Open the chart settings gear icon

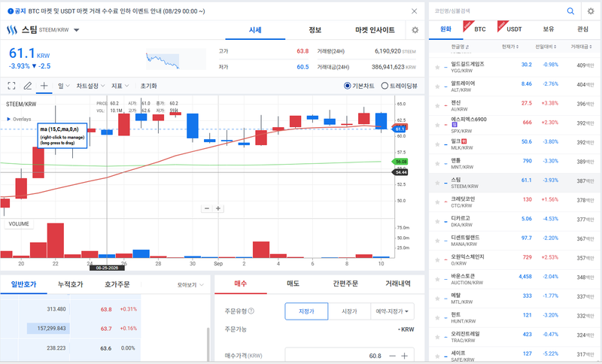415,30
